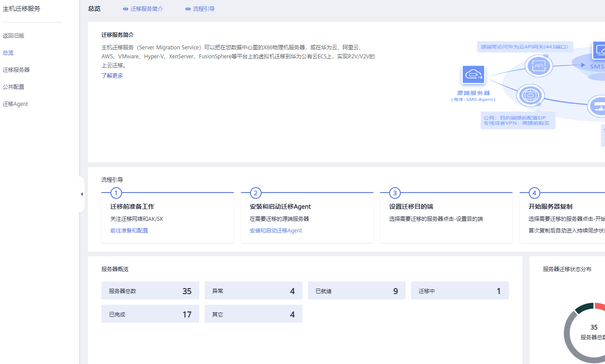This screenshot has width=605, height=364.
Task: Click the 异常 4 card
Action: point(254,290)
